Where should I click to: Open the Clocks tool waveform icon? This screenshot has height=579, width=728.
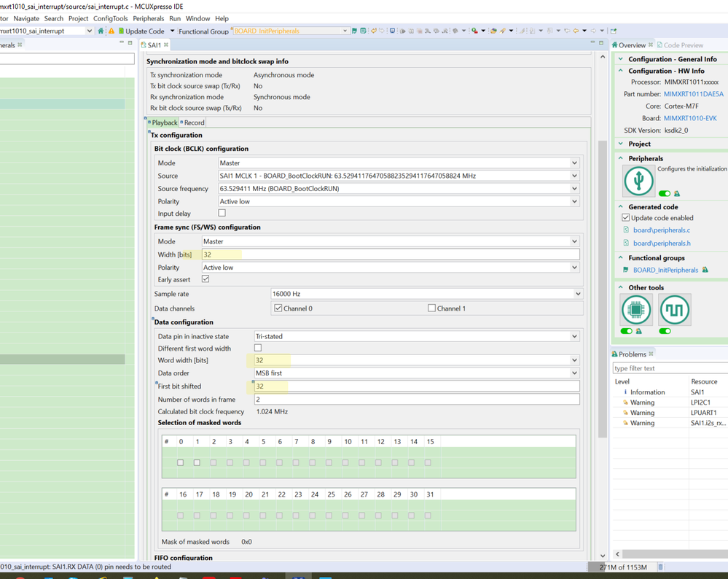point(674,310)
